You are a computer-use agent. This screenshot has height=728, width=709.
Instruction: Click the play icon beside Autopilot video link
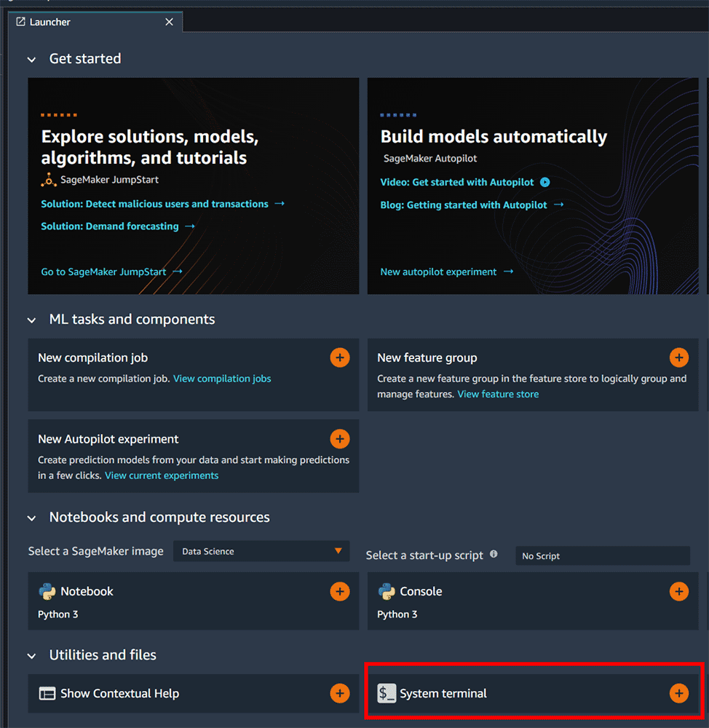pos(544,183)
